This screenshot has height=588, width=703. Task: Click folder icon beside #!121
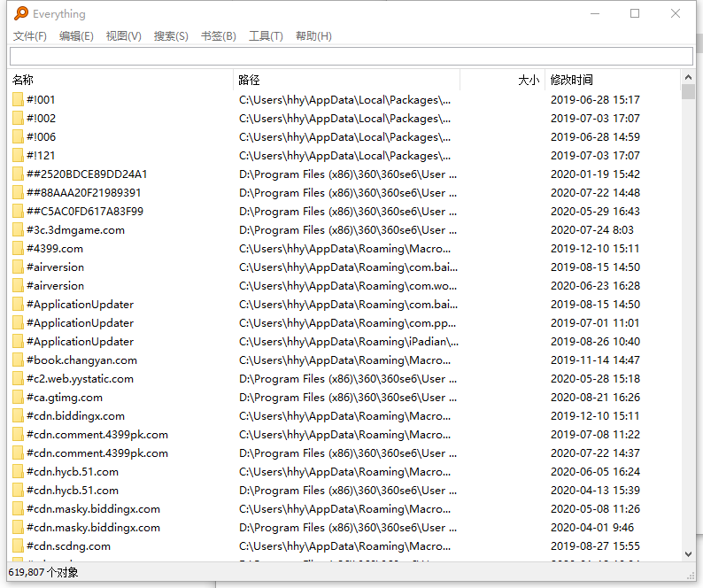(18, 156)
